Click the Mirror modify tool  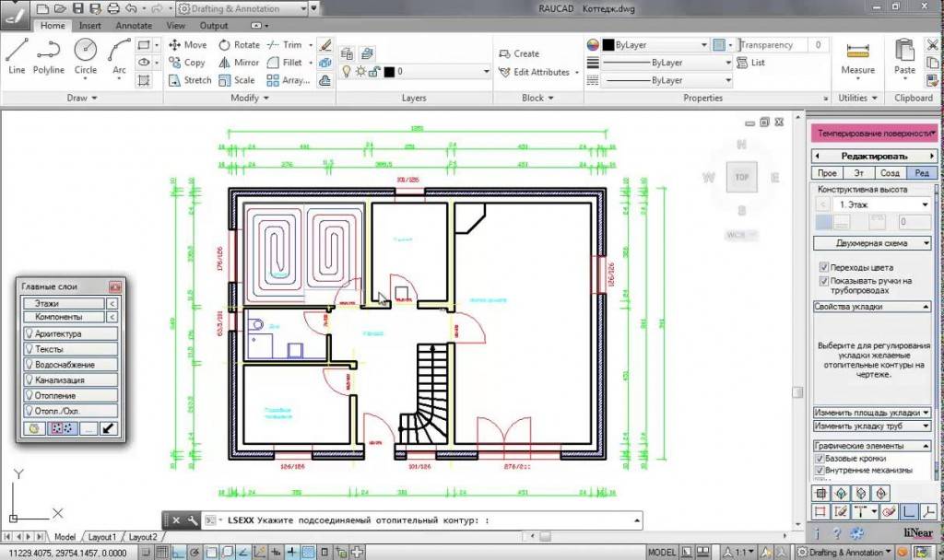[x=239, y=63]
